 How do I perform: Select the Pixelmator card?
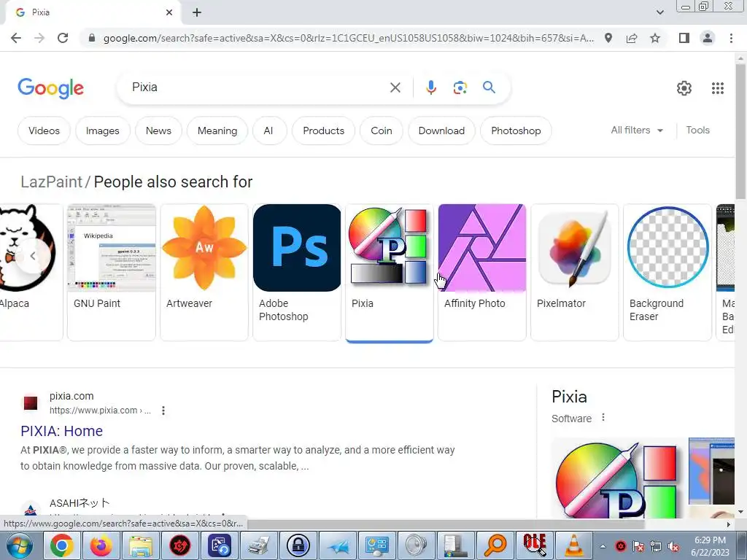click(575, 272)
